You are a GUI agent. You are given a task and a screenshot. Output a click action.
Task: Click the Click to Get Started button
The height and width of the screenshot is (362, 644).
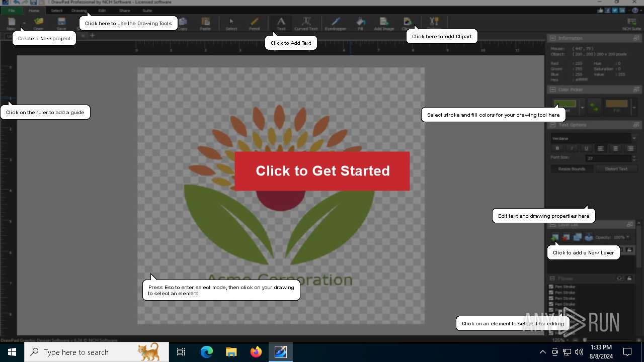click(322, 171)
